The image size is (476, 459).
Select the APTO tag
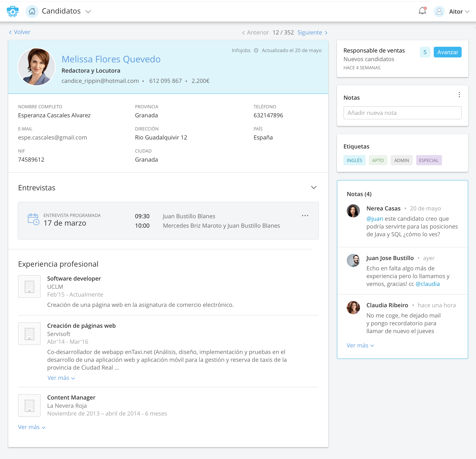[378, 160]
